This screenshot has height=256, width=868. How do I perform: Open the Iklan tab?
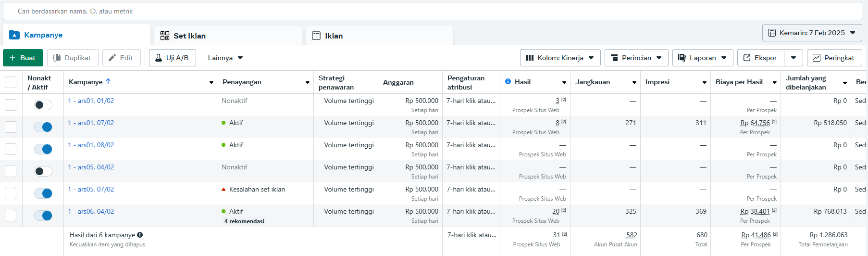tap(334, 36)
